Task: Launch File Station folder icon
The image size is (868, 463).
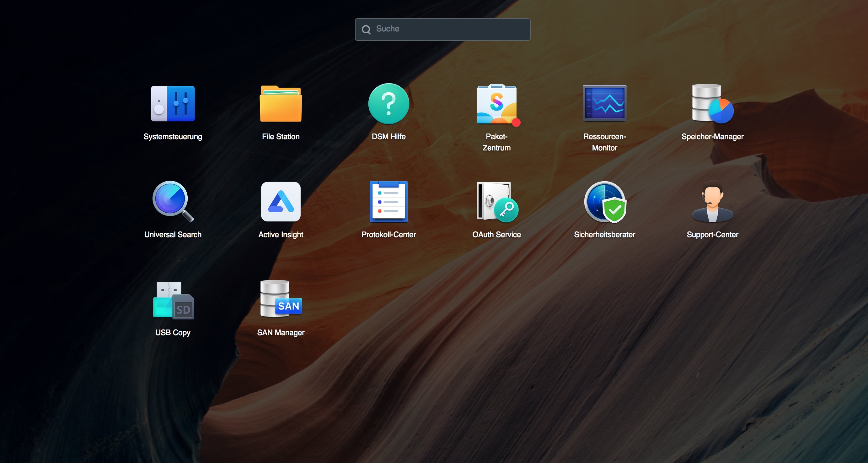Action: point(281,104)
